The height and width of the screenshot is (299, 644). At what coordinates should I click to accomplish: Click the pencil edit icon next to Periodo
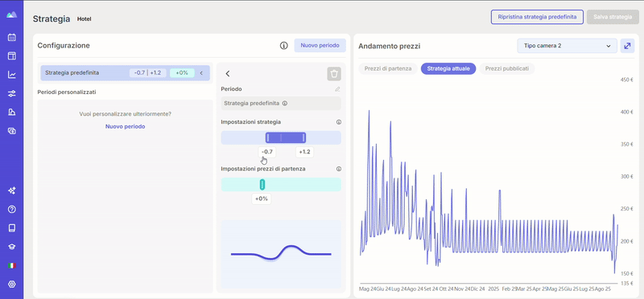pos(337,89)
